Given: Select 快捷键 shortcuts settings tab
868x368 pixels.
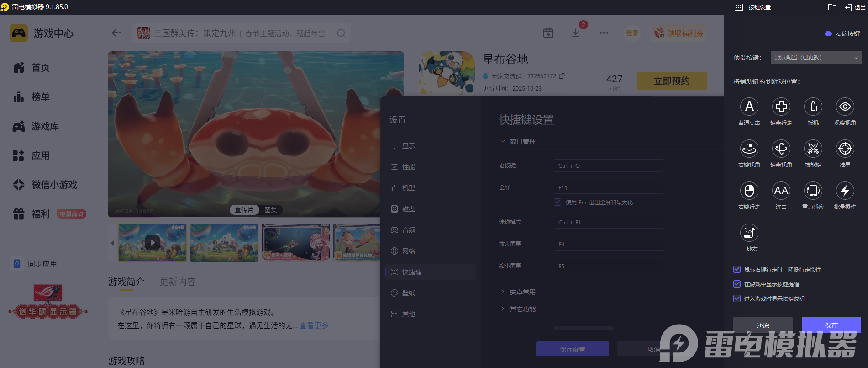Looking at the screenshot, I should 431,272.
